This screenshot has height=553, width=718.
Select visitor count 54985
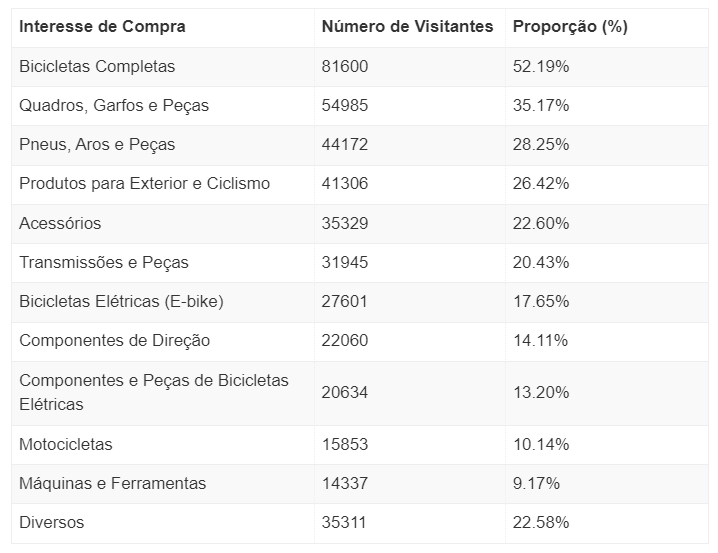pyautogui.click(x=345, y=105)
